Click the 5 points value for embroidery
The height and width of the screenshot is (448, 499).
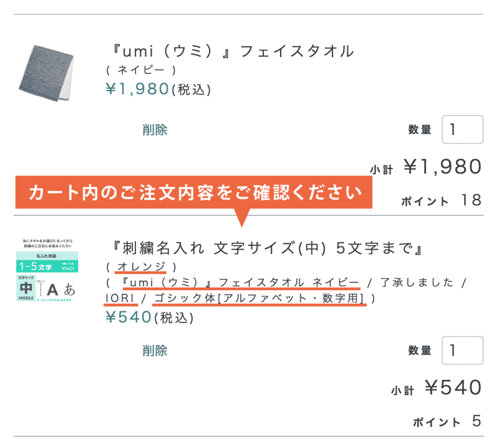tap(477, 422)
